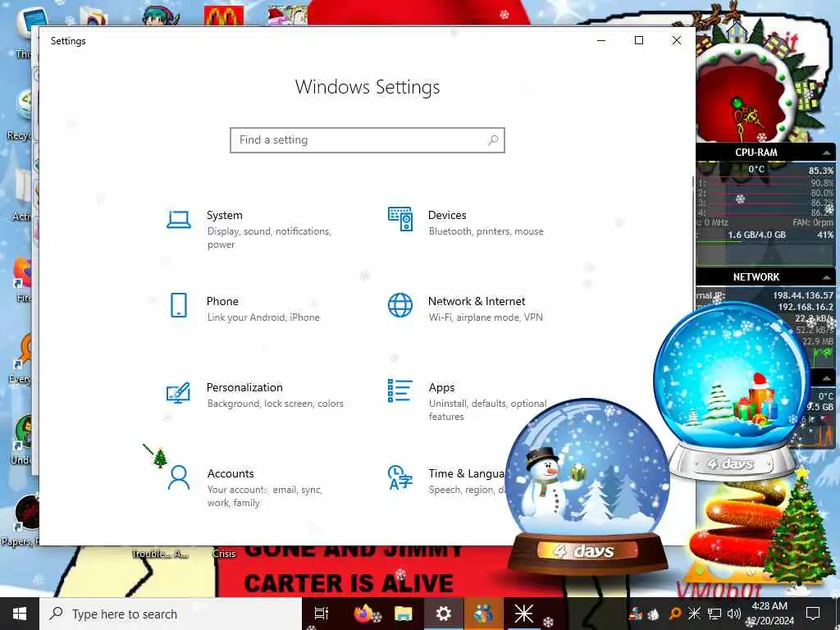Open Personalization settings icon
The height and width of the screenshot is (630, 840).
tap(178, 393)
